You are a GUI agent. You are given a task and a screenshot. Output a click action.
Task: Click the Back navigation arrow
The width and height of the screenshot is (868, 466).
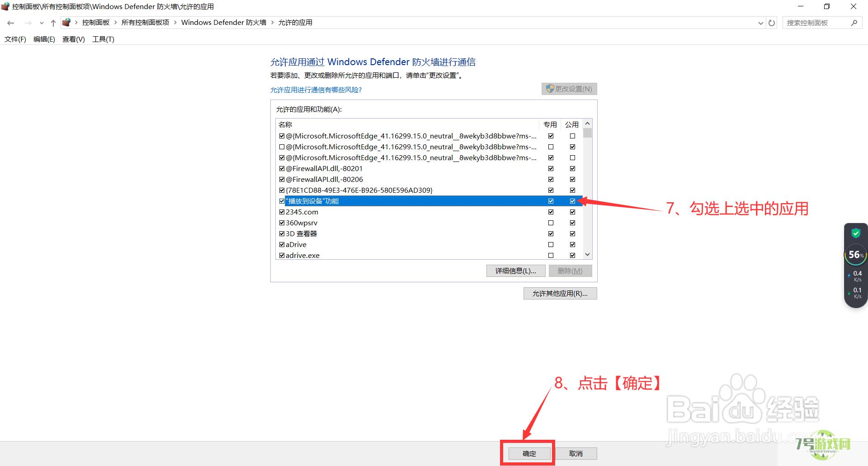tap(11, 23)
